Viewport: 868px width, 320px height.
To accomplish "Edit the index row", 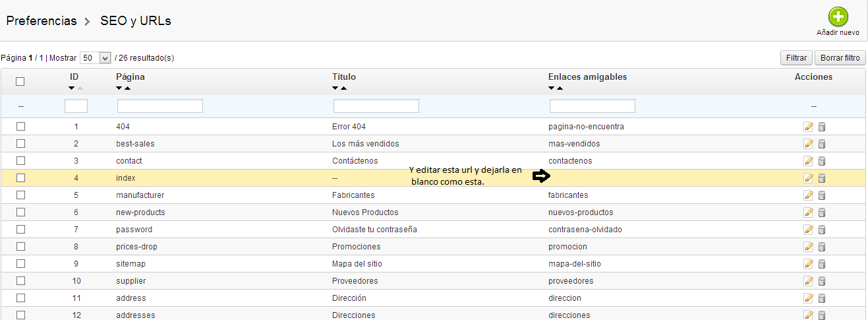I will click(809, 178).
